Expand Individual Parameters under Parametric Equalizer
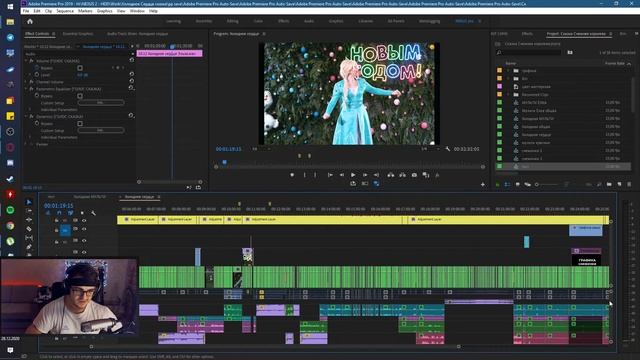The image size is (640, 360). 31,110
